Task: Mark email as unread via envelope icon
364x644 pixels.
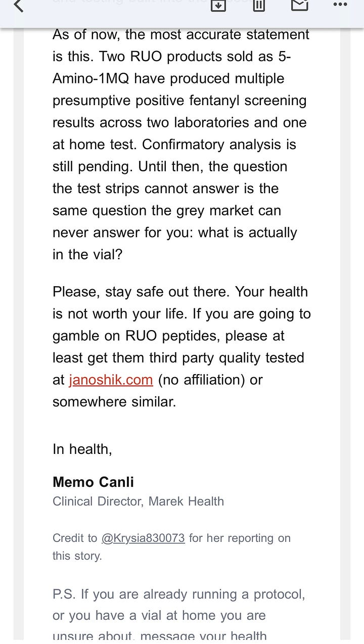Action: (x=300, y=5)
